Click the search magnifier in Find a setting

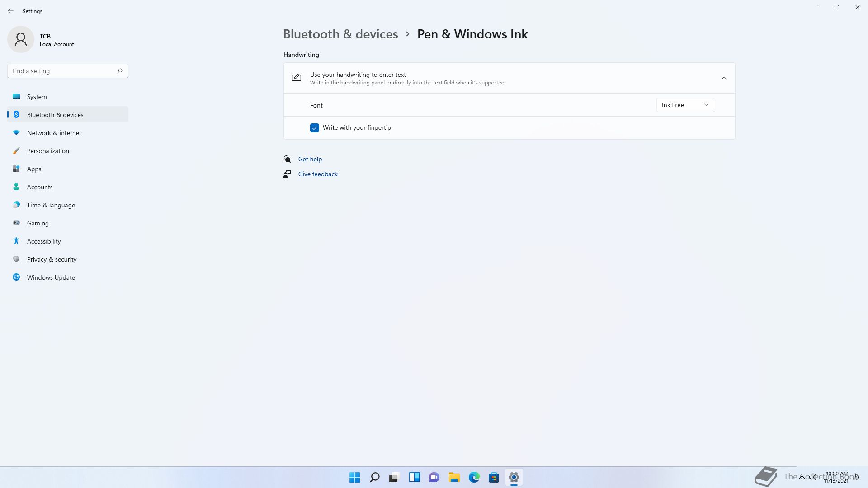point(120,71)
